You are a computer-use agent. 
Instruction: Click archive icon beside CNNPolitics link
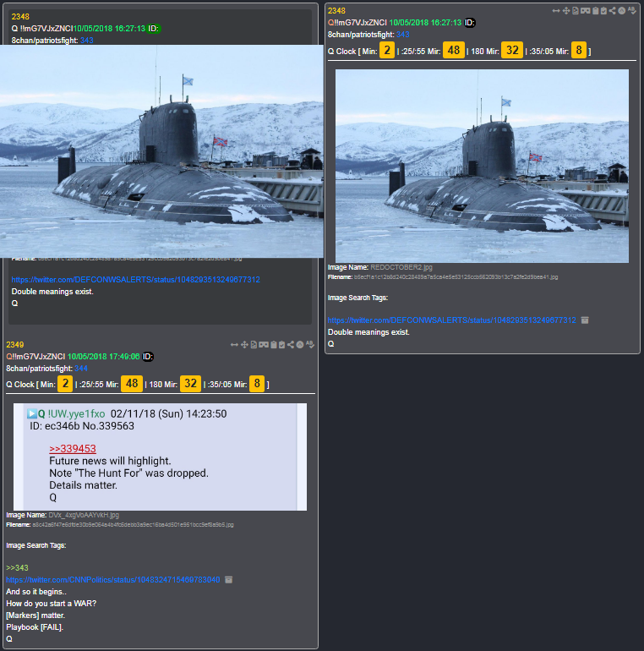[x=229, y=580]
